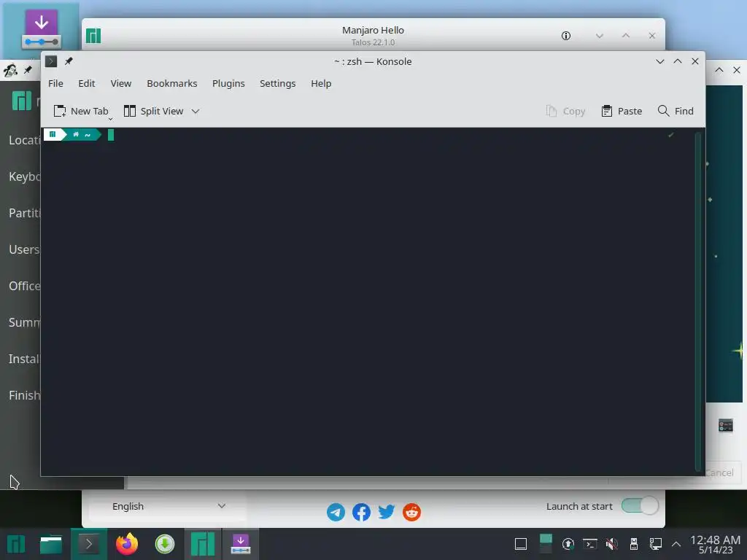Maximize the Manjaro Hello window
Screen dimensions: 747x560
click(626, 36)
